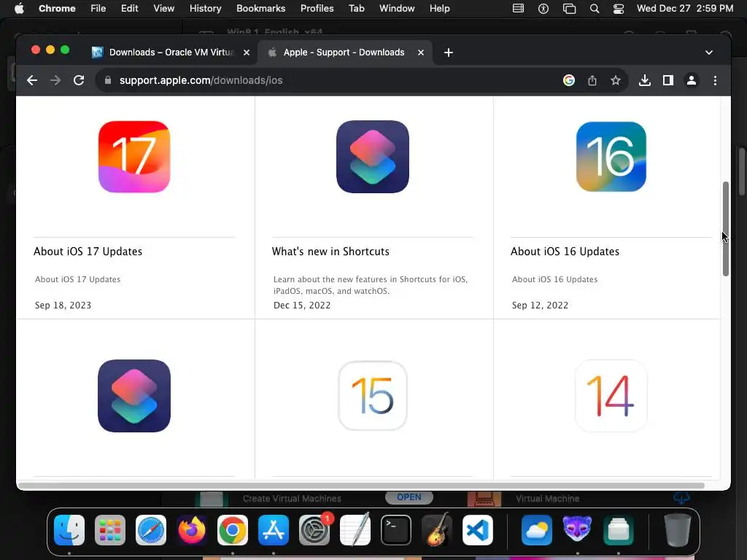Switch to Downloads – Oracle VM VirtualBox tab
This screenshot has width=747, height=560.
tap(171, 52)
